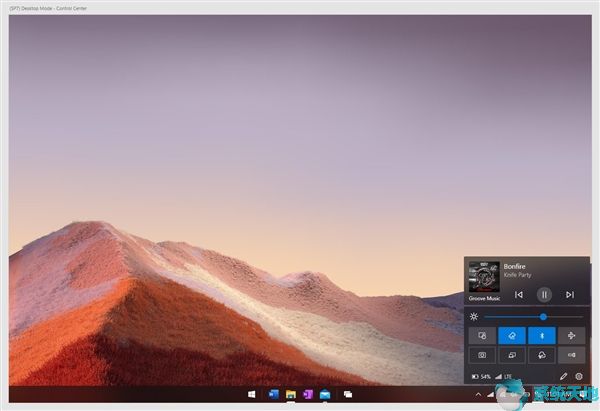Skip to the next track
This screenshot has height=411, width=600.
(570, 294)
